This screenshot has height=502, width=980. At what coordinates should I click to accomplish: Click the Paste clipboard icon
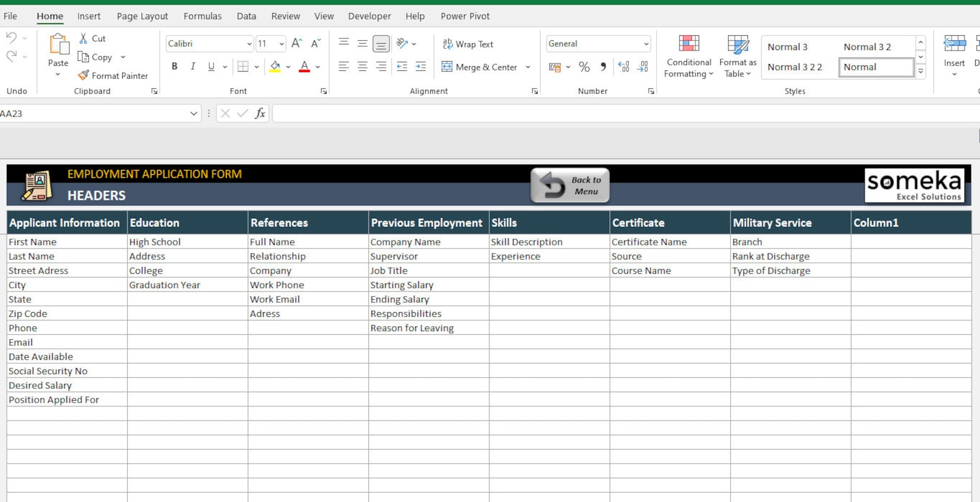point(58,45)
